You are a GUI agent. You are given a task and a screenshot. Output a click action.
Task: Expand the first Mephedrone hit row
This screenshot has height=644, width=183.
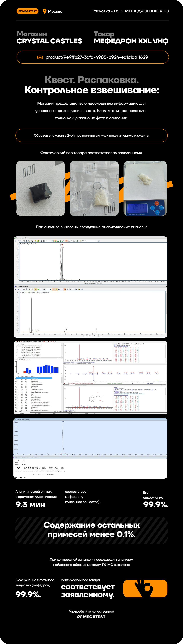(x=15, y=378)
